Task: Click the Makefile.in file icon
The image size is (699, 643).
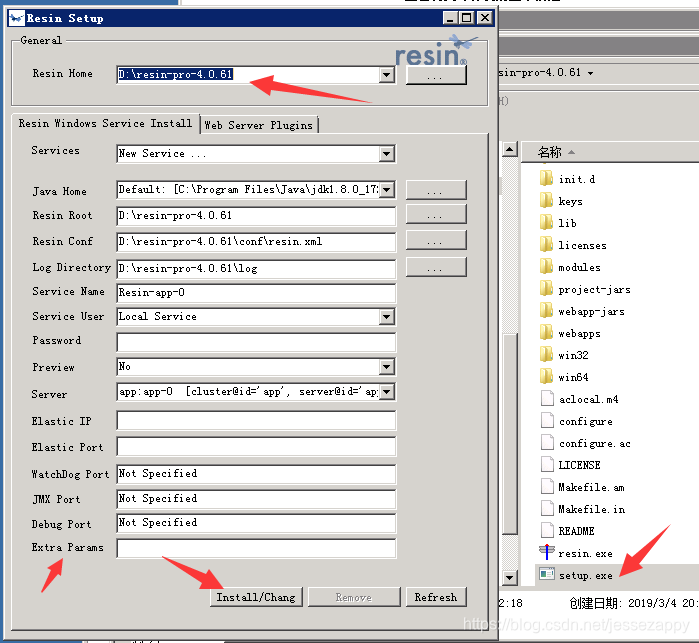Action: [x=547, y=509]
